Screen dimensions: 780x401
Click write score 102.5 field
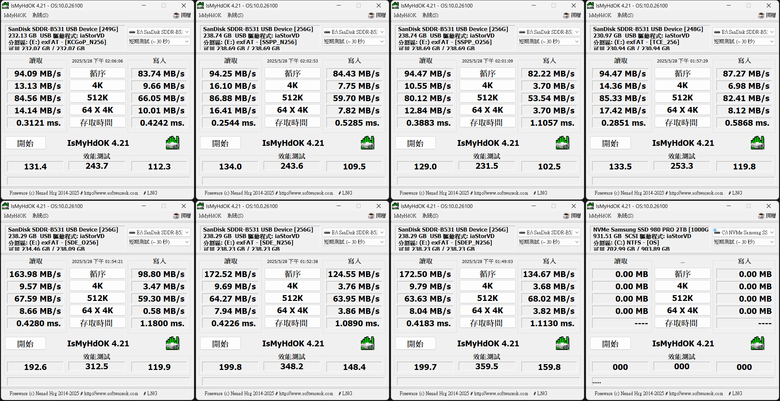click(x=549, y=166)
